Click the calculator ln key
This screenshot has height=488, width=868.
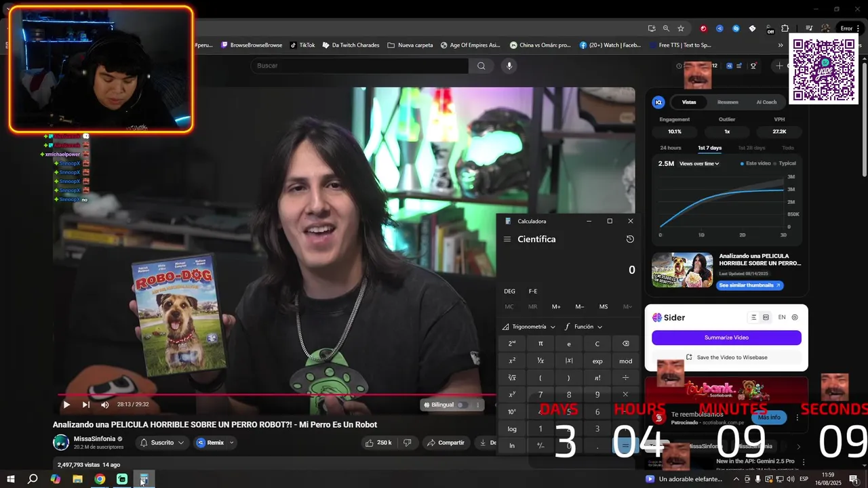tap(512, 445)
